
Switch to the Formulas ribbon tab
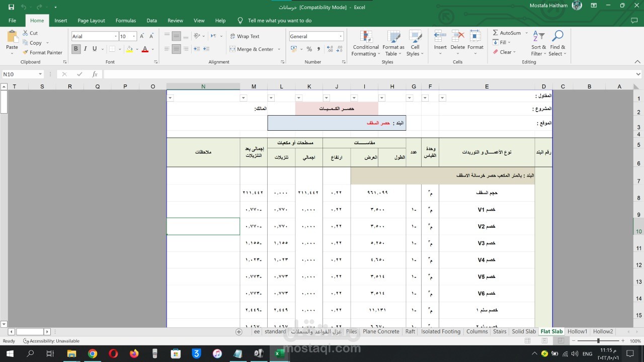[x=126, y=21]
